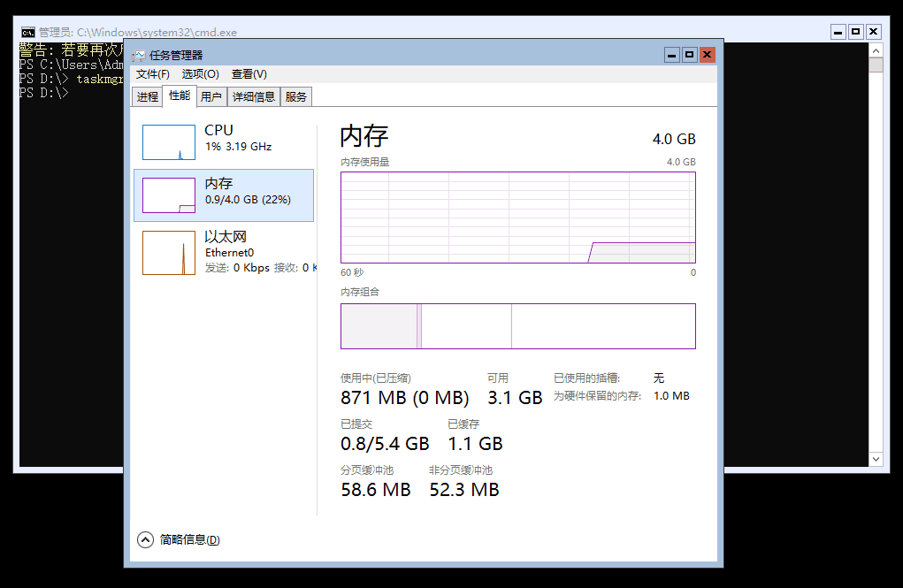Screen dimensions: 903x588
Task: Click the 内存组合 memory composition bar
Action: point(517,326)
